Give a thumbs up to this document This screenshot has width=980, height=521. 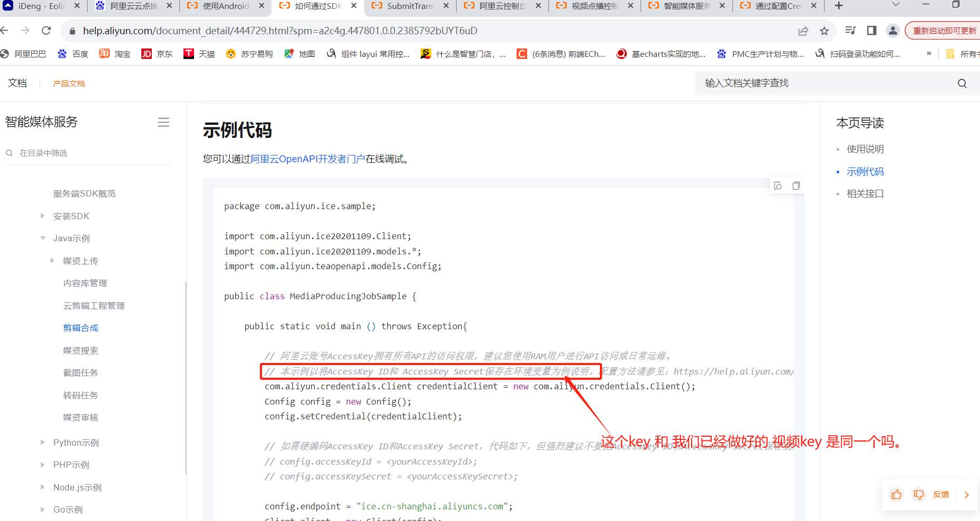[x=896, y=495]
